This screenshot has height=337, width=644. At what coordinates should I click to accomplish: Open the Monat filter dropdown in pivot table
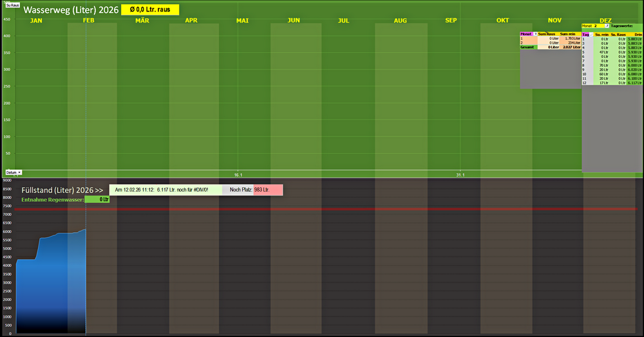point(535,33)
